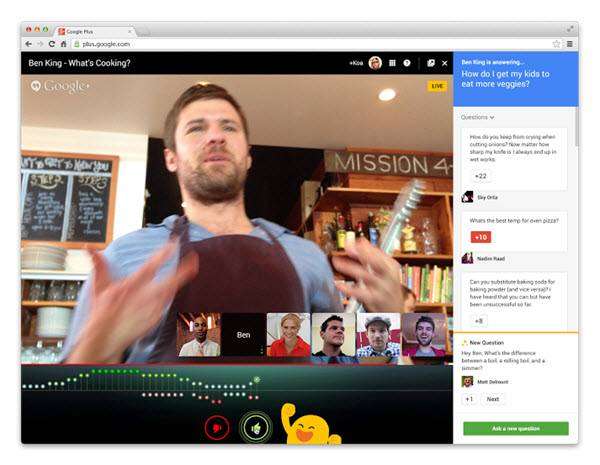Bookmark the page with the star icon
Image resolution: width=600 pixels, height=465 pixels.
[x=556, y=44]
